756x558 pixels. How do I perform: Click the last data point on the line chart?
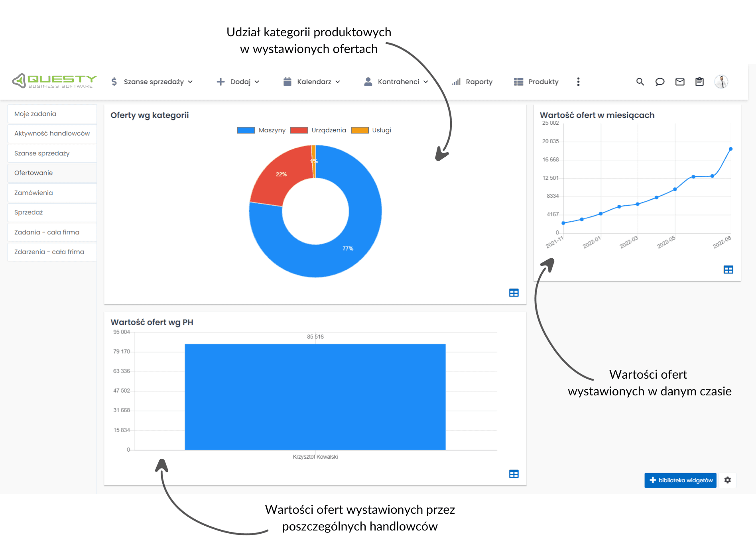(x=730, y=149)
